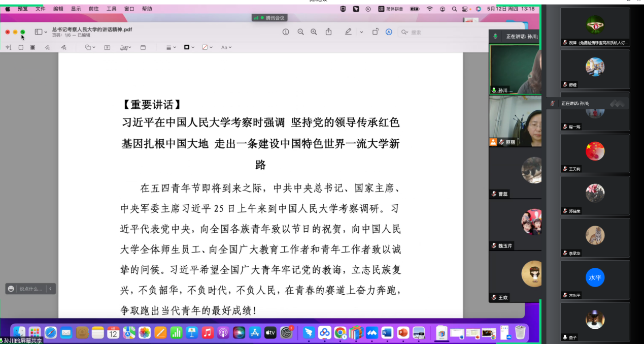Open the Share button in Preview toolbar
644x344 pixels.
point(328,32)
